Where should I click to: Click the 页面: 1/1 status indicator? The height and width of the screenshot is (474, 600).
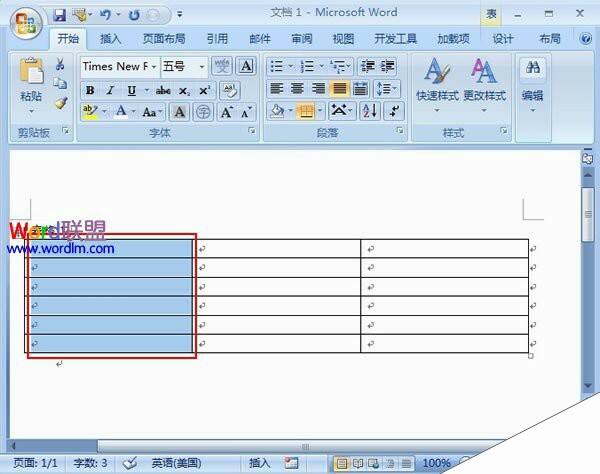tap(35, 463)
